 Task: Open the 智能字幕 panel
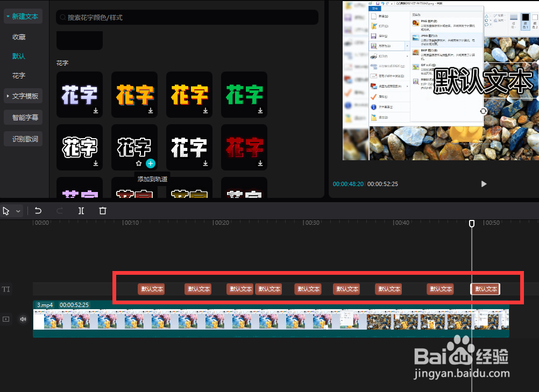click(x=23, y=118)
